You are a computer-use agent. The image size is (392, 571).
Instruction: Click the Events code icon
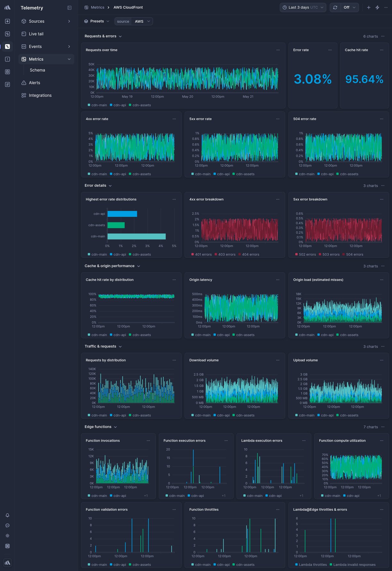[24, 46]
